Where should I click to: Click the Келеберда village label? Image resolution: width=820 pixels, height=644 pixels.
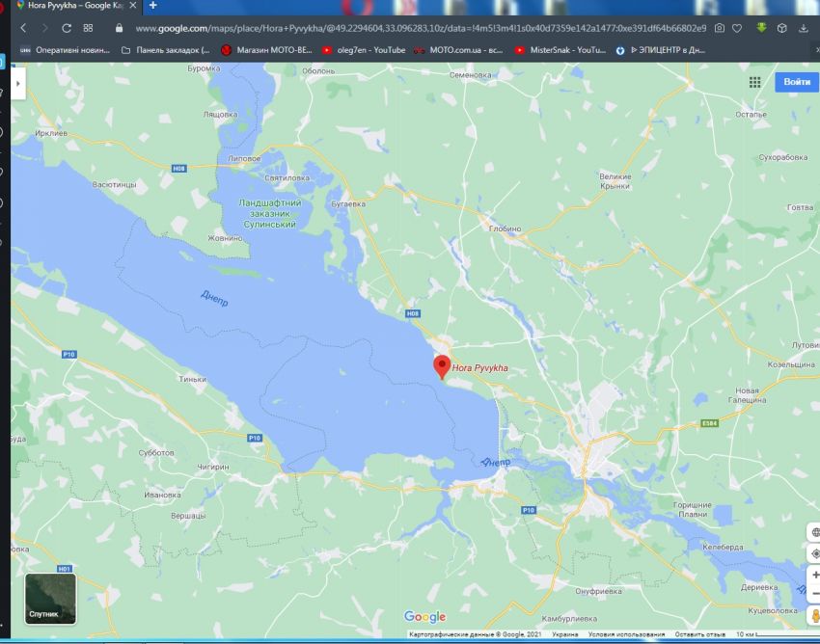(723, 547)
